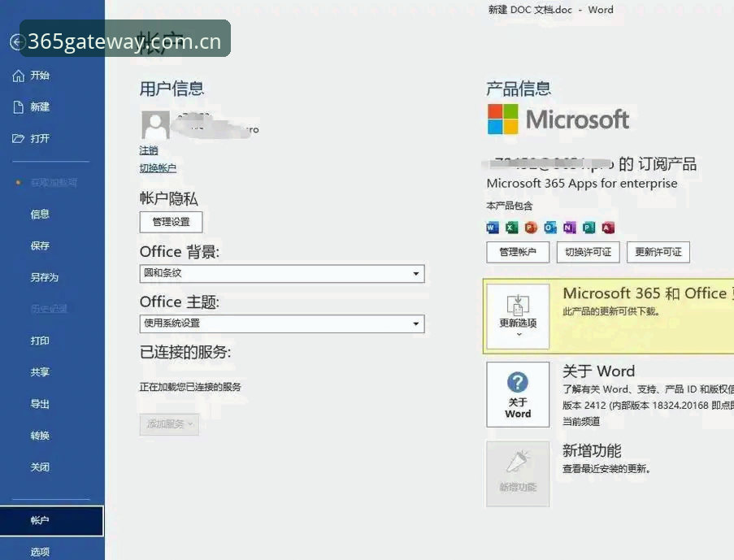
Task: Click the 注销 sign-out link
Action: click(149, 150)
